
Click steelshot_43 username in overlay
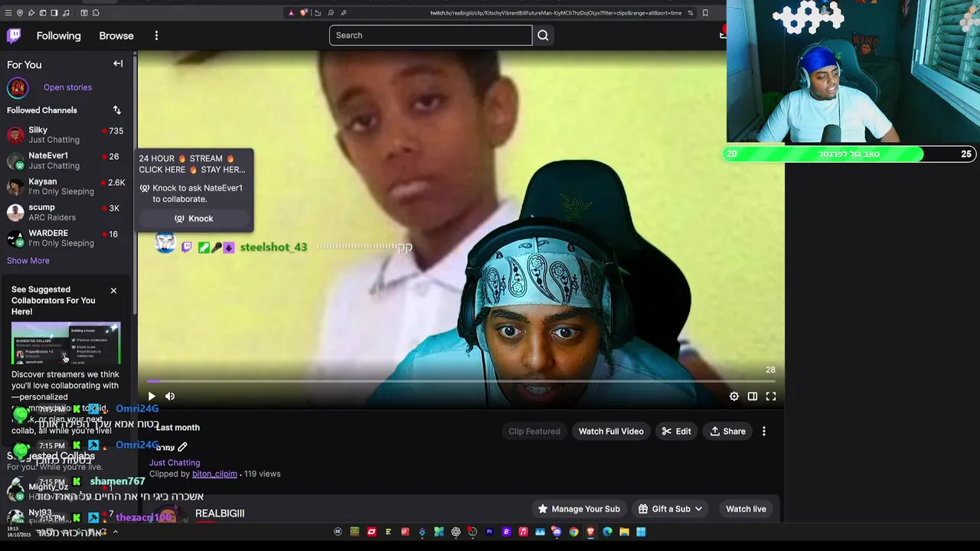[x=273, y=247]
